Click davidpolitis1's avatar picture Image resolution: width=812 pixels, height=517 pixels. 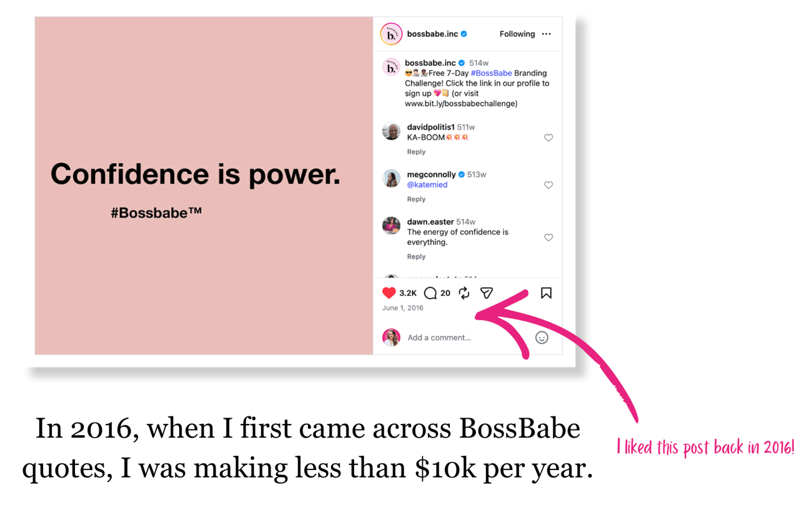pos(391,132)
